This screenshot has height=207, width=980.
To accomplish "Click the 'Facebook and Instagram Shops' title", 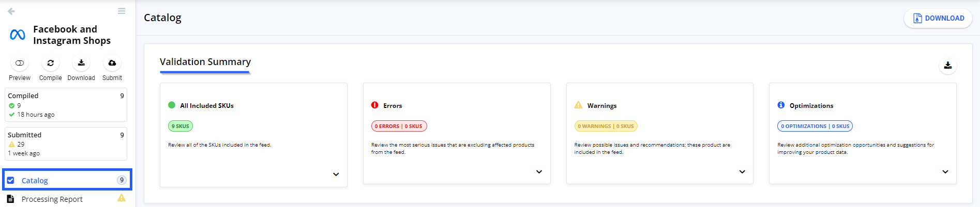I will [72, 35].
